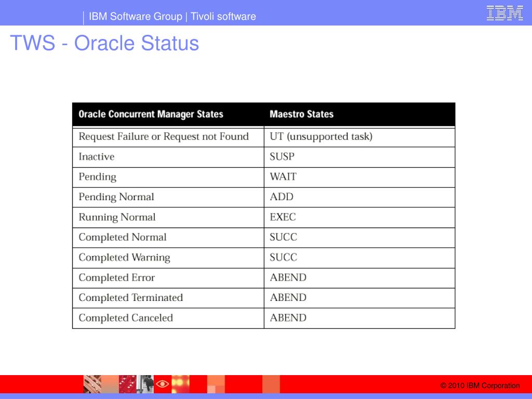Click the red dice pattern thumbnail in the footer
This screenshot has height=399, width=532.
[128, 384]
